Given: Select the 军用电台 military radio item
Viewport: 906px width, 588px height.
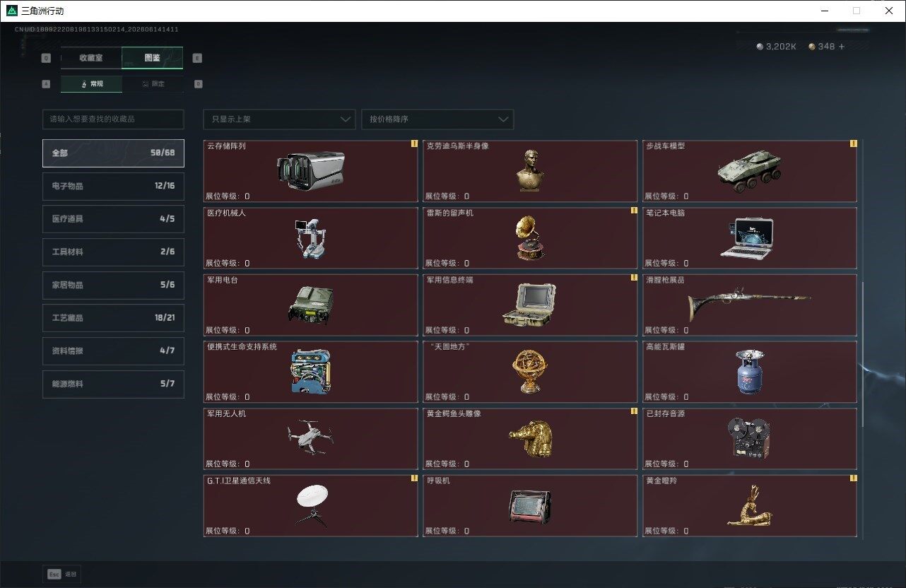Looking at the screenshot, I should coord(311,305).
